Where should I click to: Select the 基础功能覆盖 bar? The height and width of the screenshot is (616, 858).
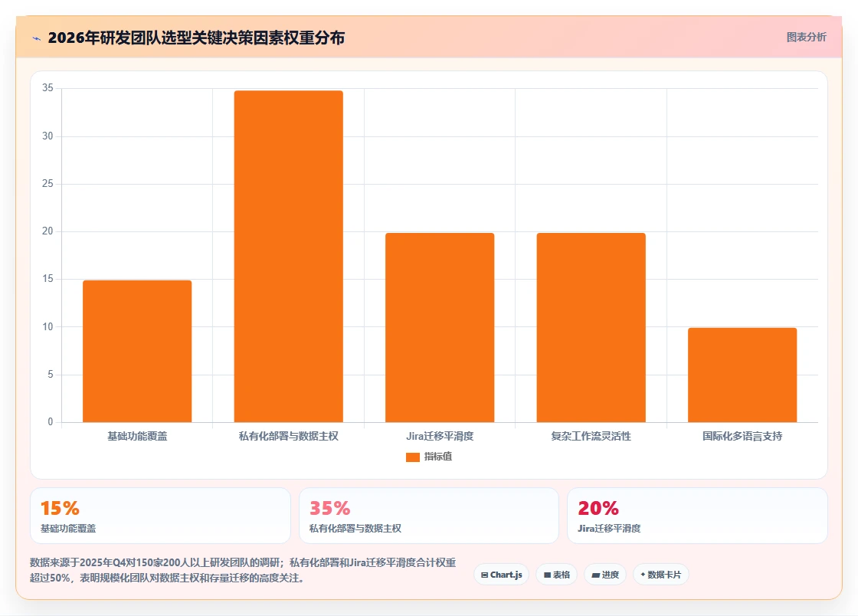point(137,351)
